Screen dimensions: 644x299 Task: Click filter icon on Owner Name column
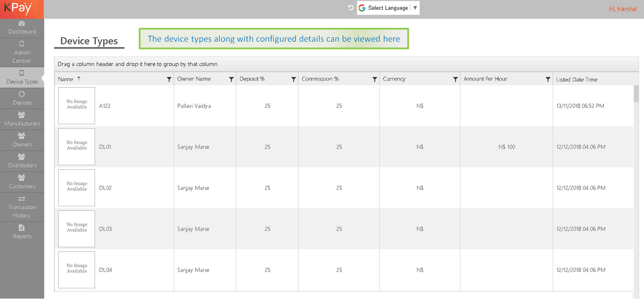pos(231,79)
